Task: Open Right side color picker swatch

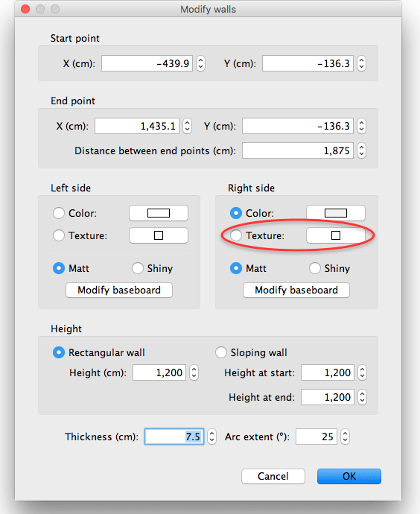Action: pyautogui.click(x=336, y=213)
